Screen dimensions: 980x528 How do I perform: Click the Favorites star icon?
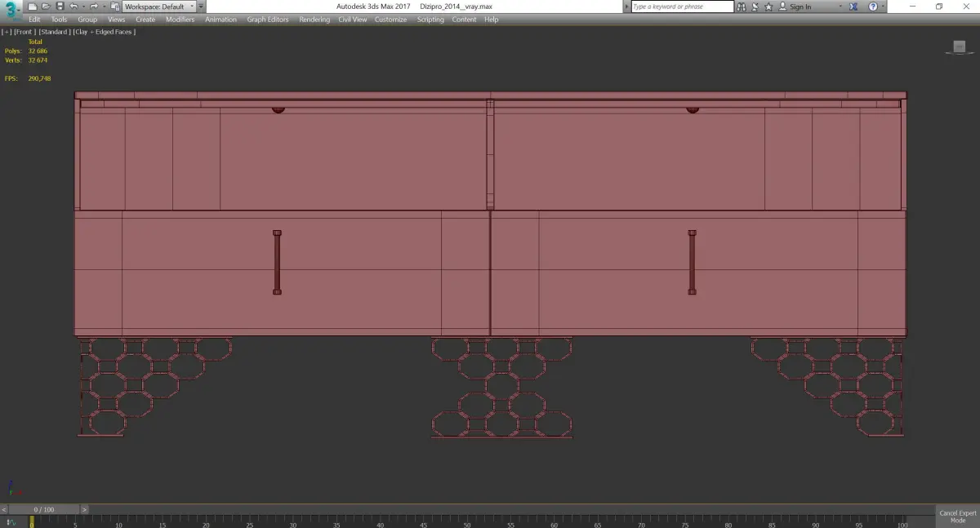(768, 7)
